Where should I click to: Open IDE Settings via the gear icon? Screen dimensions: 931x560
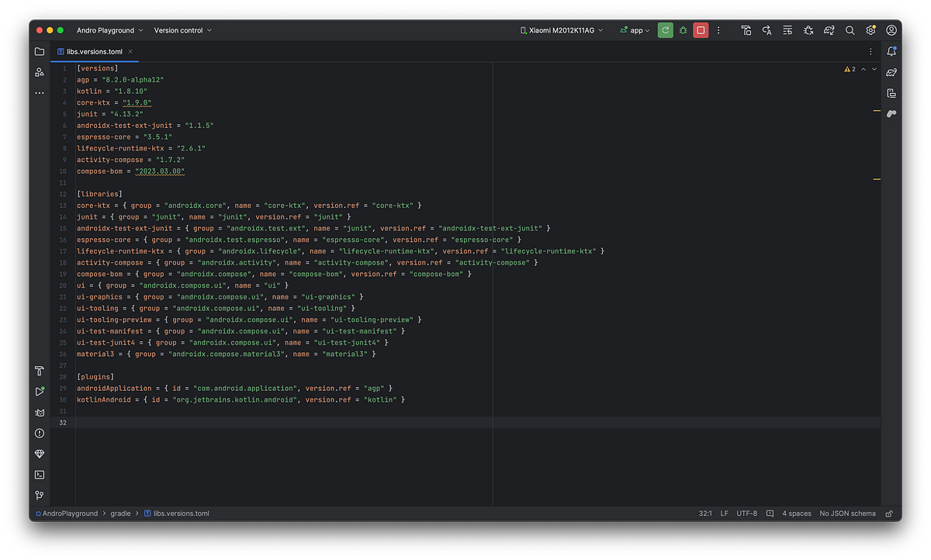tap(870, 30)
